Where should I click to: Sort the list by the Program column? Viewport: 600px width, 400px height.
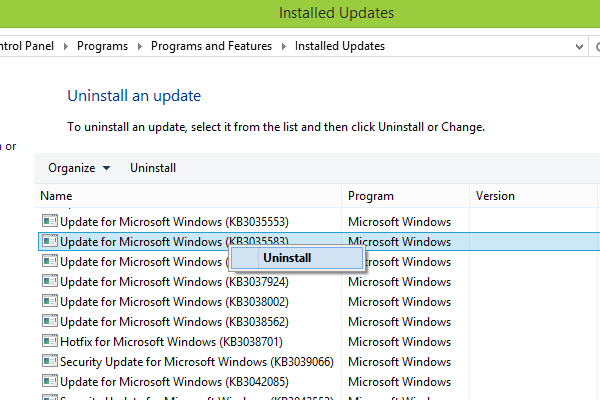point(405,196)
